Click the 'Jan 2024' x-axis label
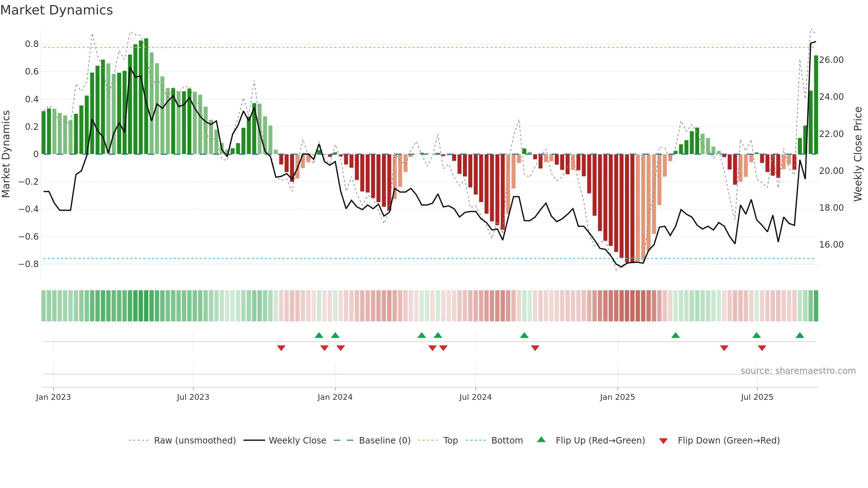 point(335,397)
